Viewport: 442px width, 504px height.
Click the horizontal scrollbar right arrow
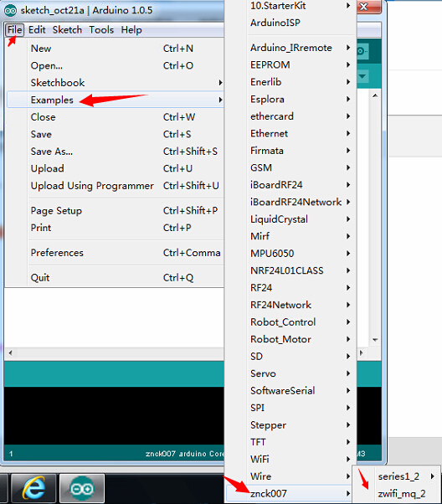click(362, 353)
